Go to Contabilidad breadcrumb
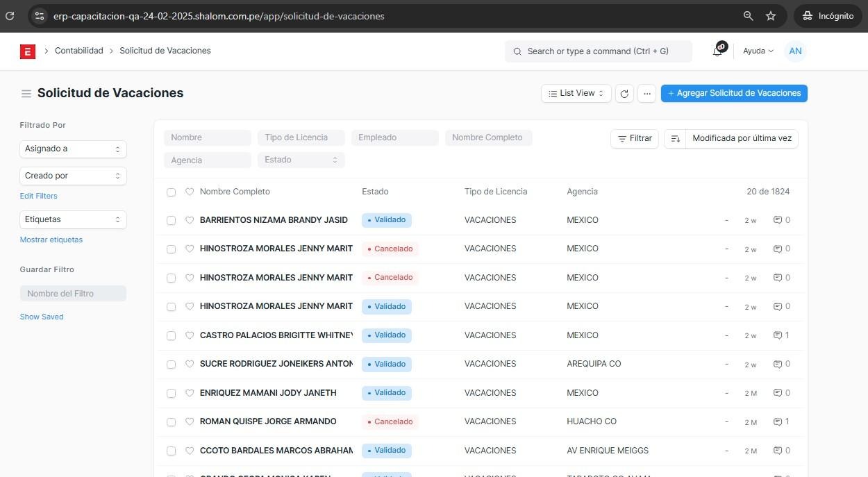 coord(78,51)
